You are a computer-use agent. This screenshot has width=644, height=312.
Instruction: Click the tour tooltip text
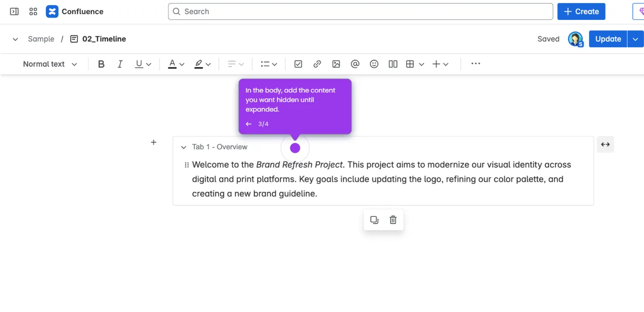click(290, 100)
